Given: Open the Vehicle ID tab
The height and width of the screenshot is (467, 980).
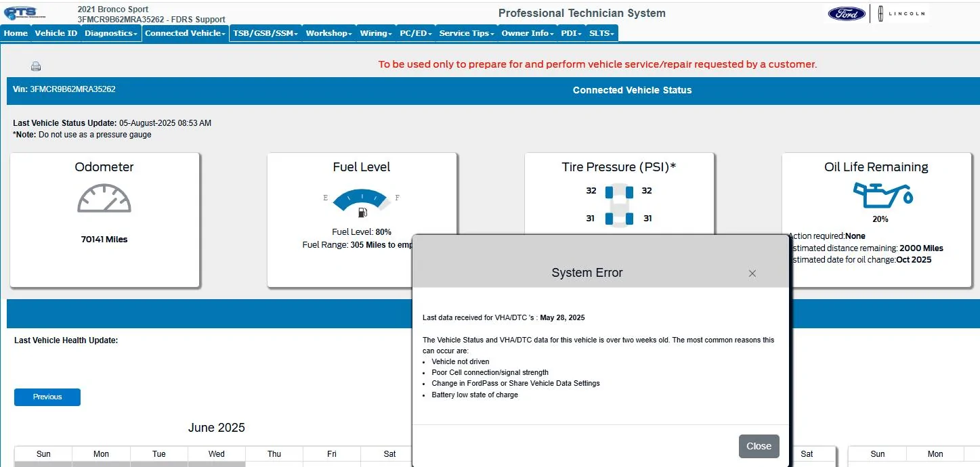Looking at the screenshot, I should point(56,33).
